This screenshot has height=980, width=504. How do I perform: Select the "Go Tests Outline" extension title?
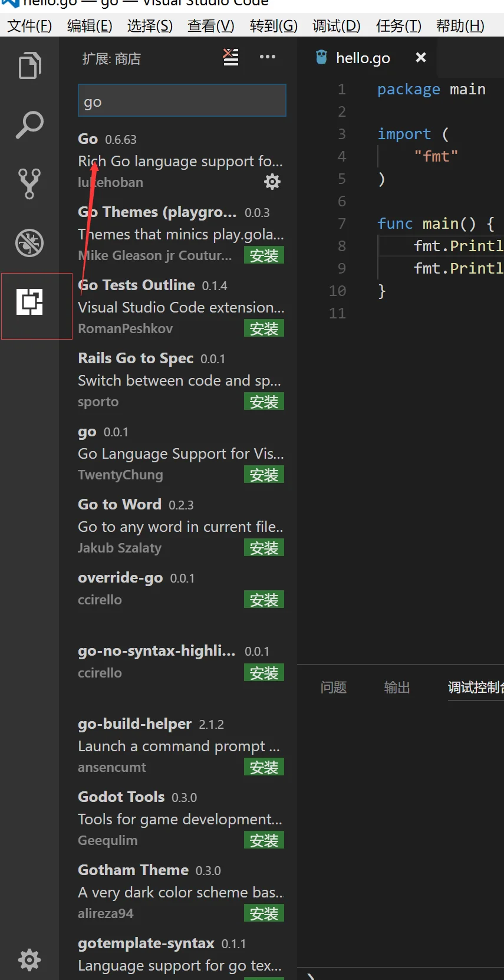[x=136, y=285]
